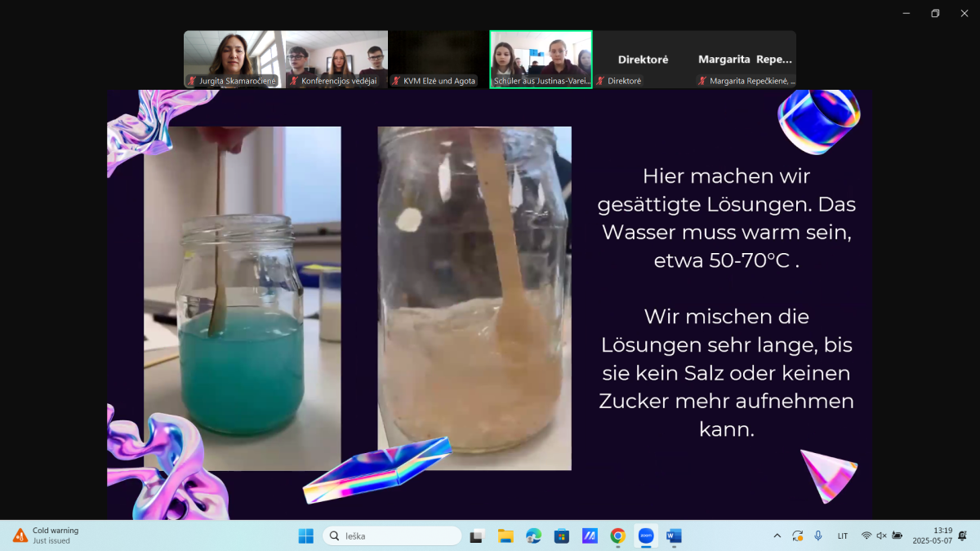The height and width of the screenshot is (551, 980).
Task: Select the Zoom icon in the taskbar
Action: (x=645, y=536)
